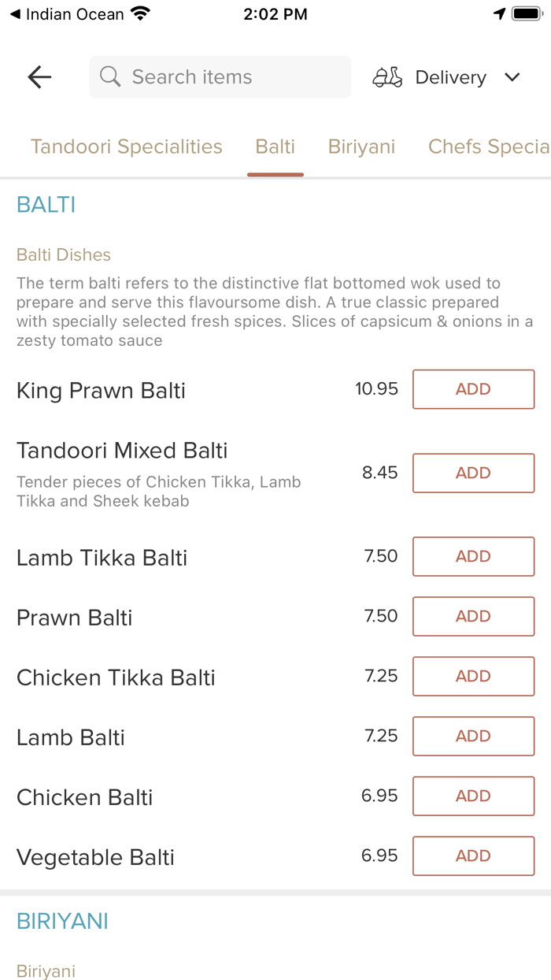551x980 pixels.
Task: Tap the delivery scooter icon
Action: coord(387,77)
